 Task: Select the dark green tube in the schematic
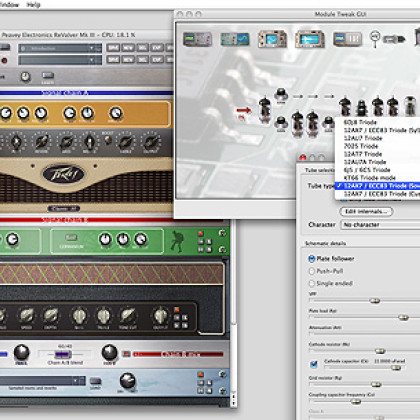tap(362, 107)
